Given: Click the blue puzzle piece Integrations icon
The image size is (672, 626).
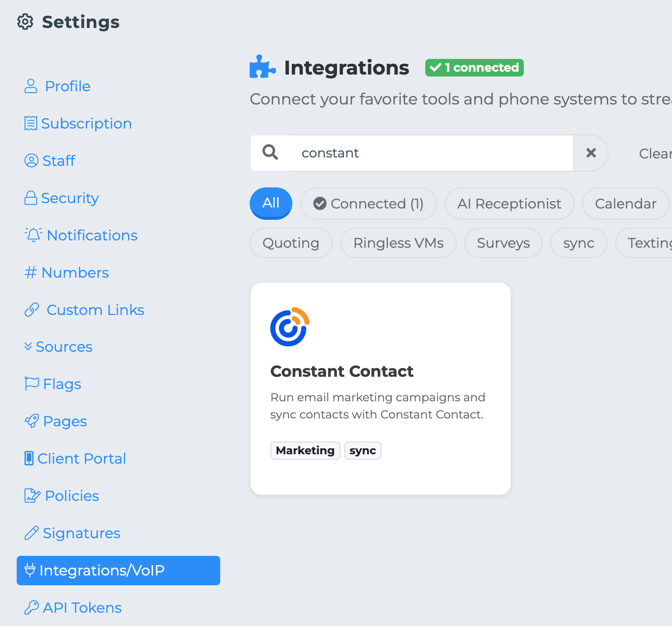Looking at the screenshot, I should pos(262,67).
